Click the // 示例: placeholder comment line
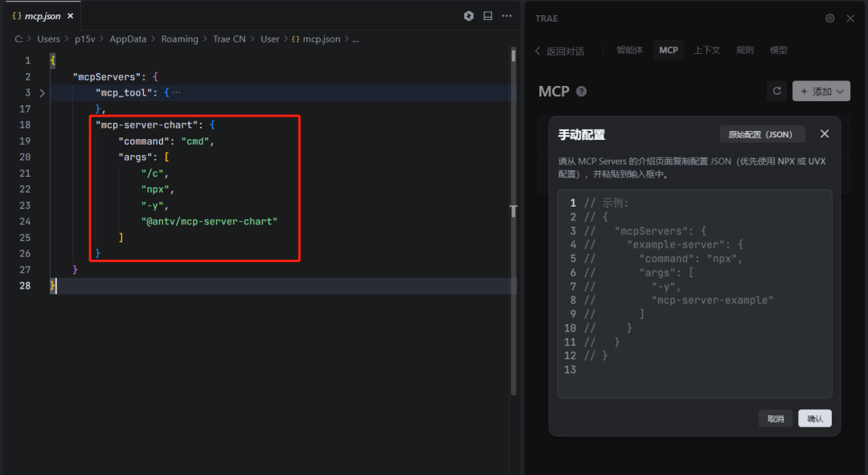The height and width of the screenshot is (475, 868). [606, 203]
